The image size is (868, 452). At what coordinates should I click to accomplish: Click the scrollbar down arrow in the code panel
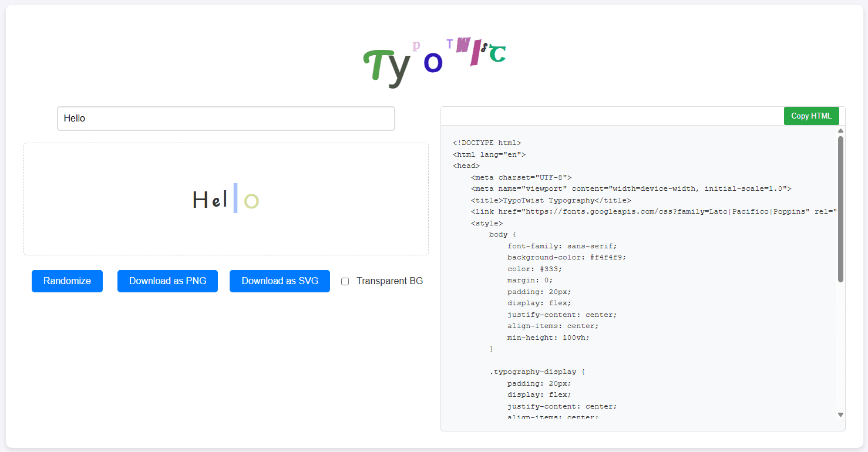[x=840, y=414]
